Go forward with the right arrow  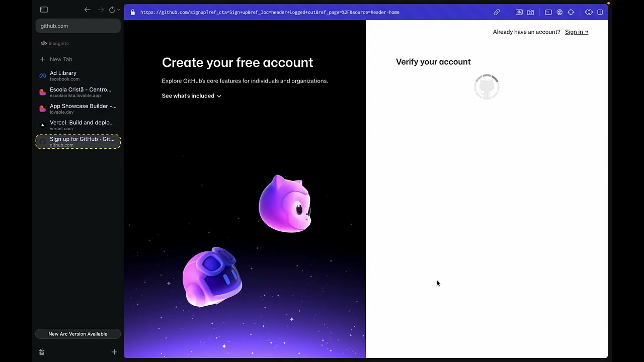tap(101, 10)
